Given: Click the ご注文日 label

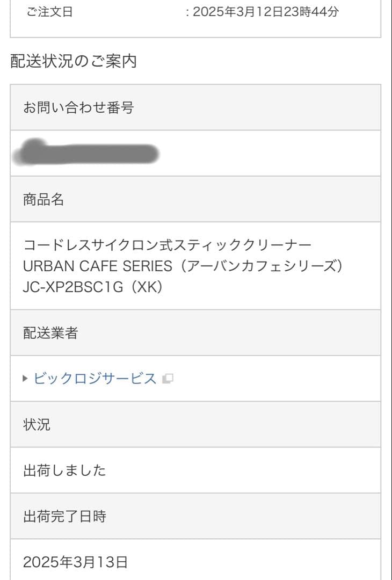Looking at the screenshot, I should (x=49, y=12).
